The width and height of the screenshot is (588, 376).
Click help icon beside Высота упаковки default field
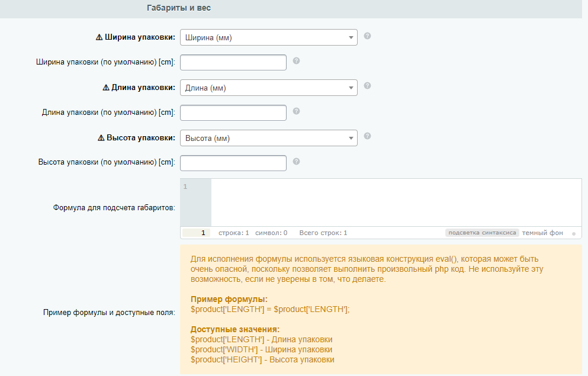pos(296,162)
